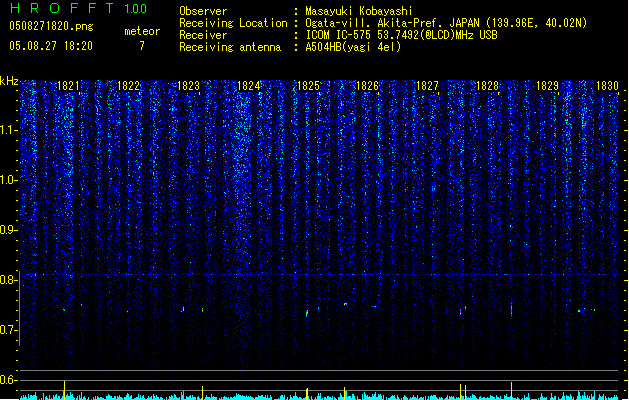
Task: Click the meteor count value 7
Action: 142,46
